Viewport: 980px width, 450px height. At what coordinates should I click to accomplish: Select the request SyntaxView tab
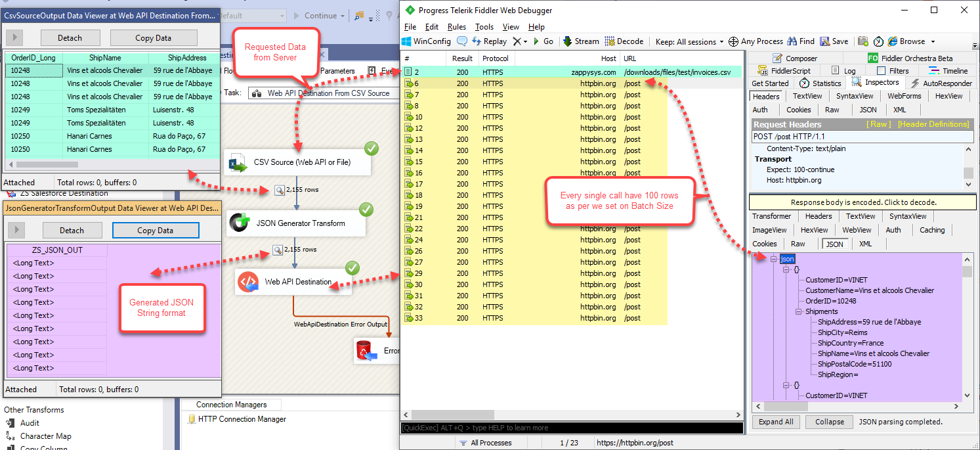pos(855,96)
